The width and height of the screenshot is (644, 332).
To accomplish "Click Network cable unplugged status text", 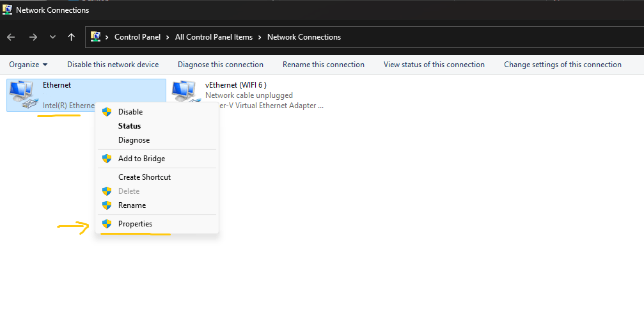I will [x=249, y=95].
